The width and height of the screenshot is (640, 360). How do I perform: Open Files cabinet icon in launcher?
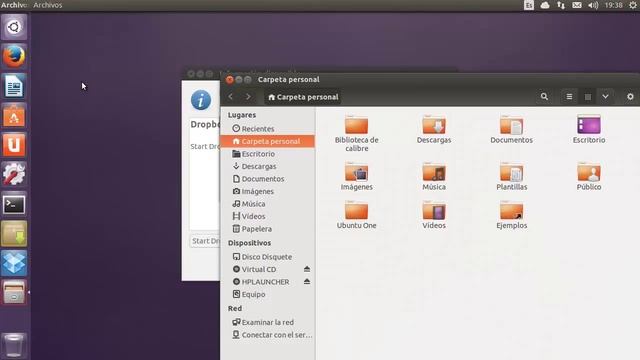point(14,292)
